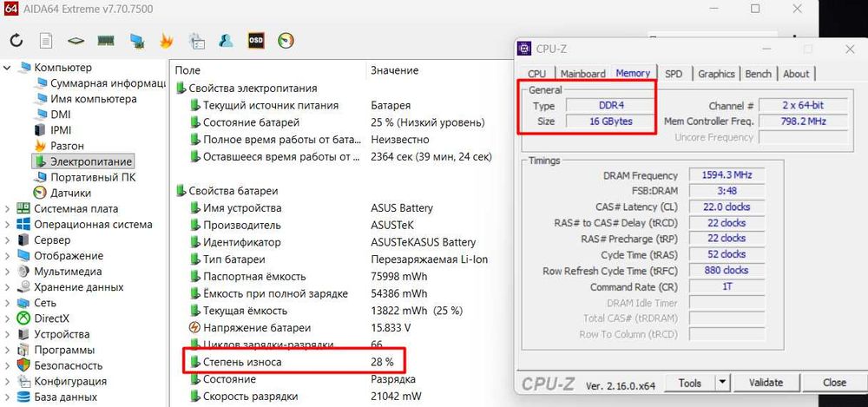Click the Close button in CPU-Z
The height and width of the screenshot is (407, 868).
[x=834, y=383]
